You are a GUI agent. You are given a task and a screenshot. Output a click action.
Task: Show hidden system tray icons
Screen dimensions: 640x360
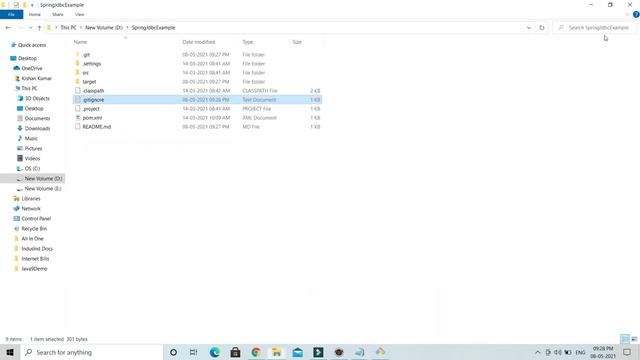pos(538,352)
